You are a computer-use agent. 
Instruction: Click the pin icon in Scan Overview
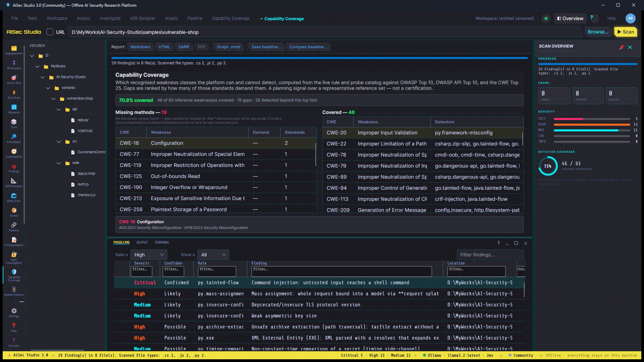coord(622,47)
